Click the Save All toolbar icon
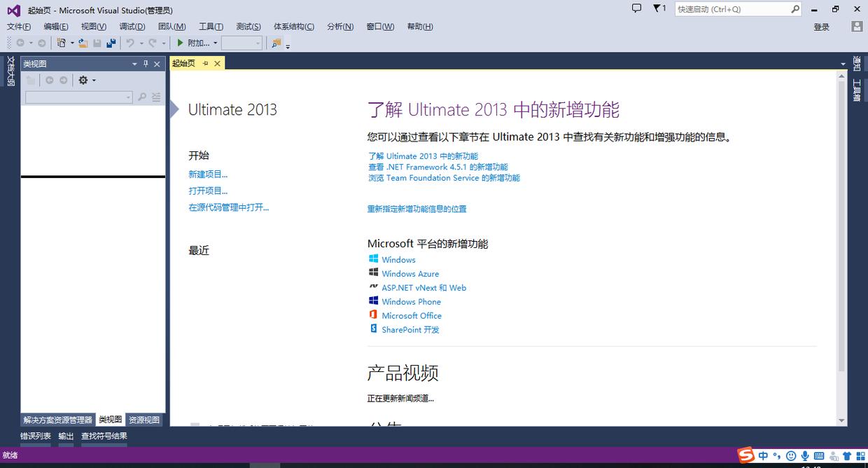 pyautogui.click(x=110, y=43)
